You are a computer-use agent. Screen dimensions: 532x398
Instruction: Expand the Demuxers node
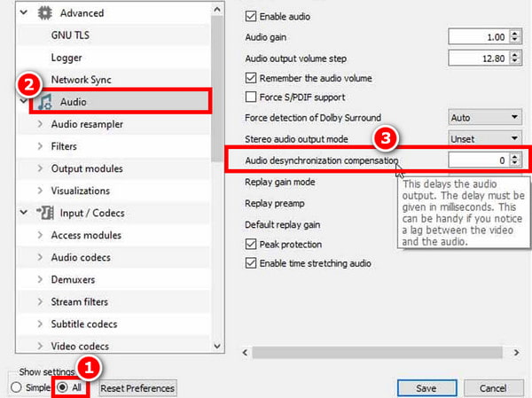pyautogui.click(x=40, y=279)
